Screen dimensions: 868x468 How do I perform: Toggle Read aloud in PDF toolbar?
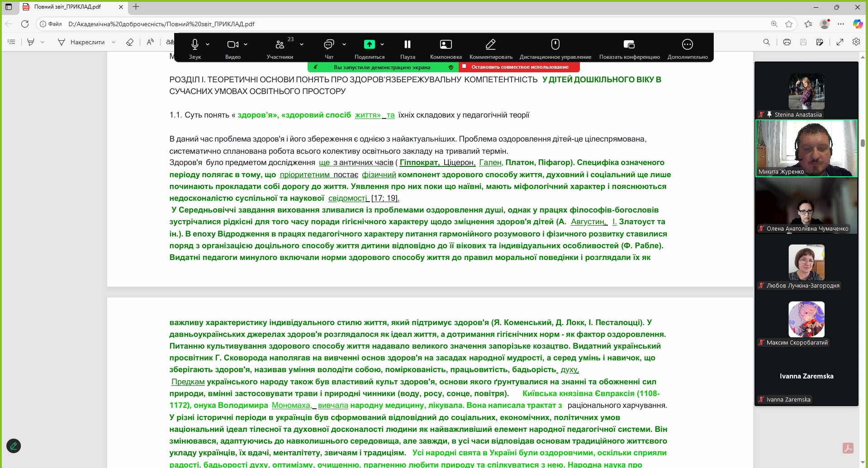point(150,42)
